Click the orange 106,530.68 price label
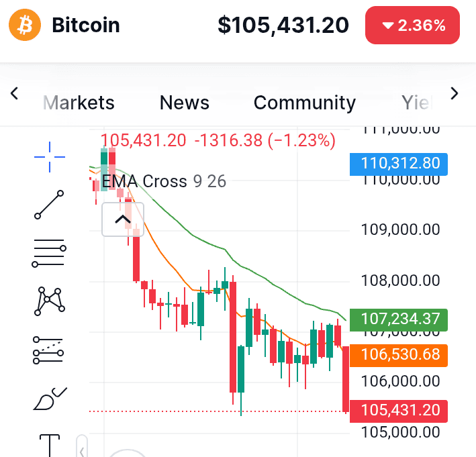 tap(399, 354)
